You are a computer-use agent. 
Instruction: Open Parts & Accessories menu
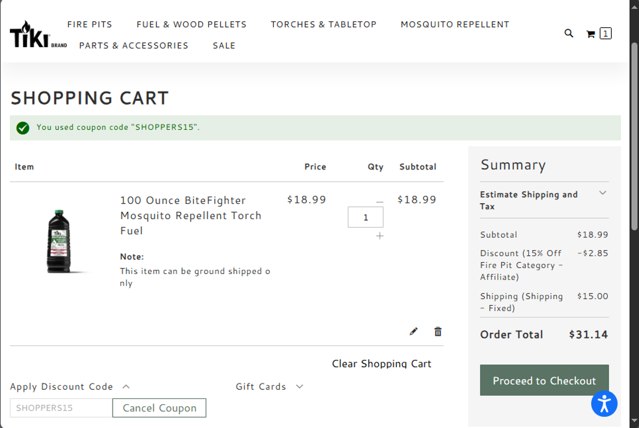134,46
